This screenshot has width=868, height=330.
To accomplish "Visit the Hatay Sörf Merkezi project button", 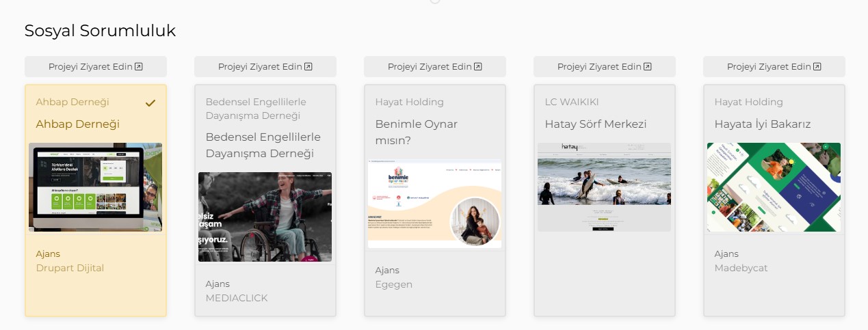I will 604,67.
